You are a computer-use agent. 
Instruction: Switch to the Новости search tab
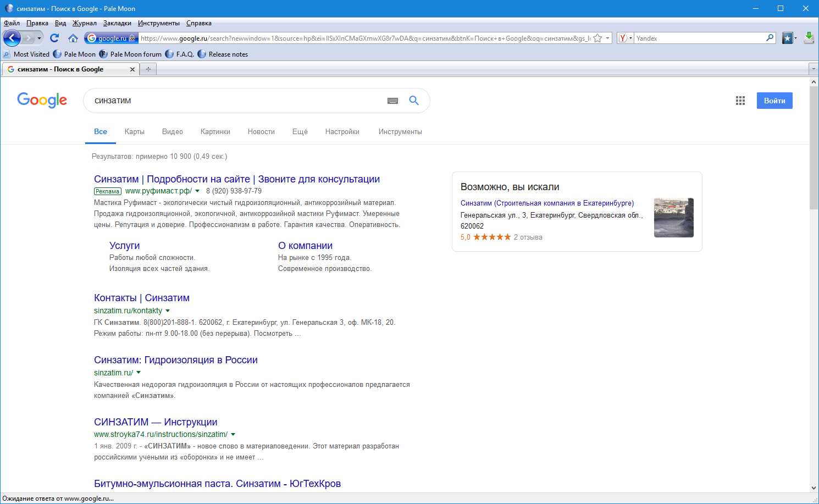pyautogui.click(x=261, y=132)
